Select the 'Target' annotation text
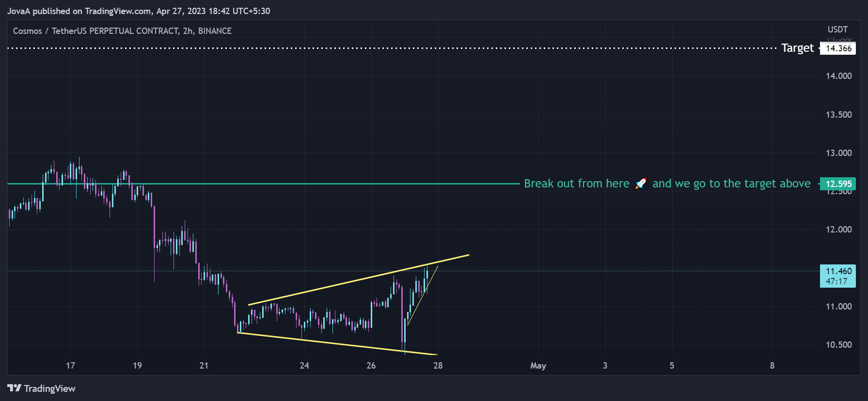Screen dimensions: 868x401 (x=797, y=48)
